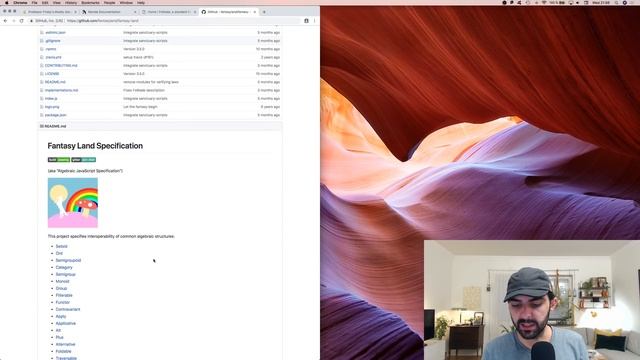Follow the Foldable link
The height and width of the screenshot is (360, 640).
point(63,351)
